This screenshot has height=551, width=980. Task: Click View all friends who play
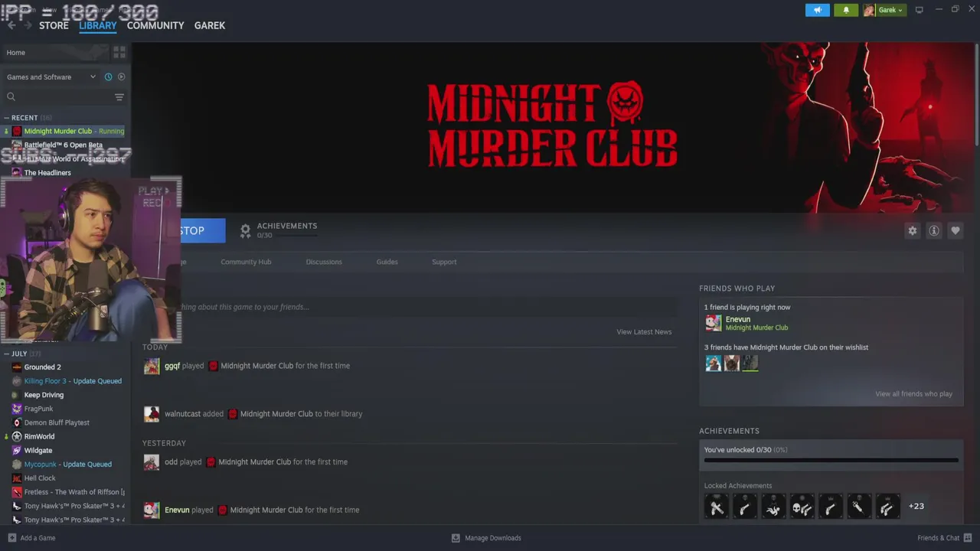point(913,393)
